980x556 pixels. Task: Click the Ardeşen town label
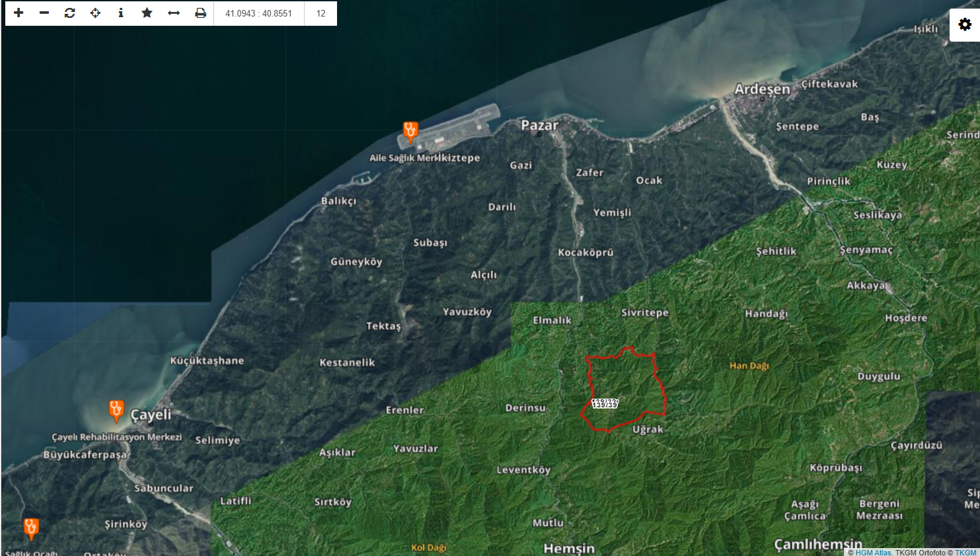coord(762,89)
